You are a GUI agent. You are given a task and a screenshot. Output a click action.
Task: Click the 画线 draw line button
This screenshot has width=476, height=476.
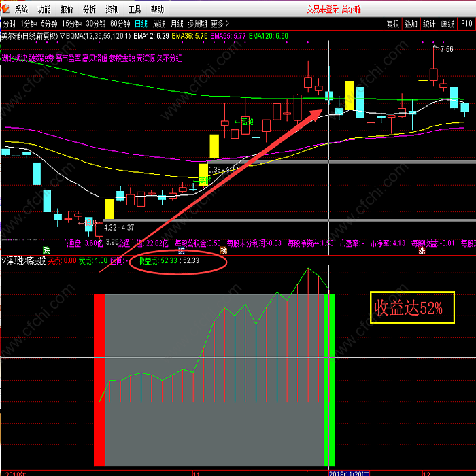(x=447, y=24)
